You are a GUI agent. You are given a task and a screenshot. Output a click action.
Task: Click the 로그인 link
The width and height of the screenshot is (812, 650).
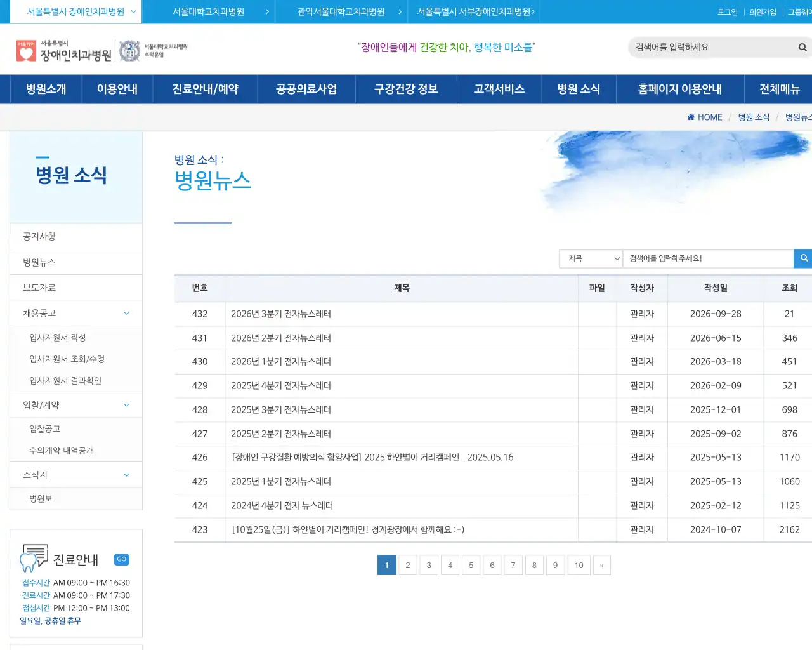click(728, 12)
